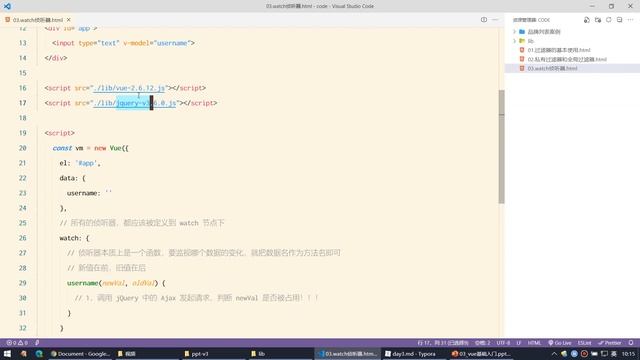Click the username watcher function name
Image resolution: width=640 pixels, height=360 pixels.
(82, 283)
